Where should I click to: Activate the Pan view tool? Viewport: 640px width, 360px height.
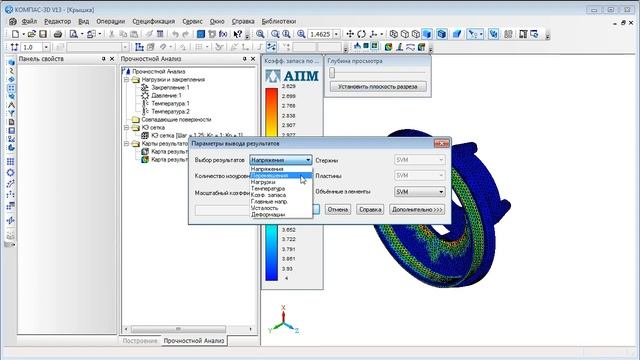[x=350, y=34]
